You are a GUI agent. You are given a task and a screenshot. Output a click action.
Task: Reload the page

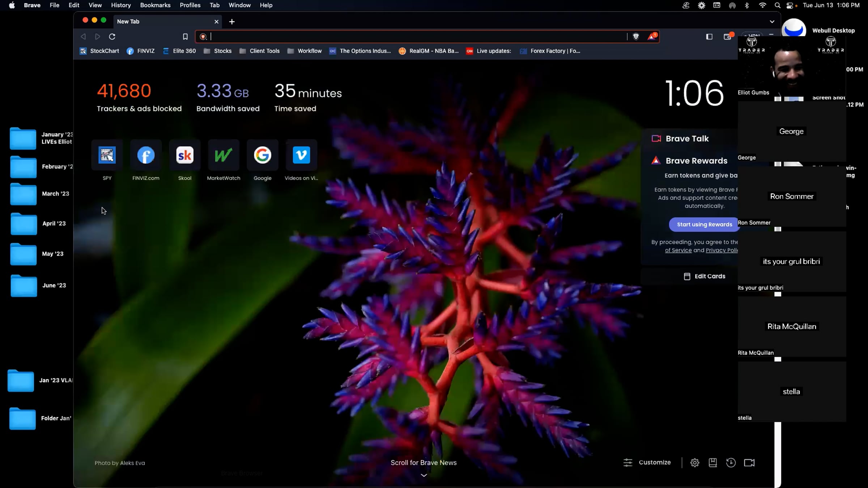112,37
